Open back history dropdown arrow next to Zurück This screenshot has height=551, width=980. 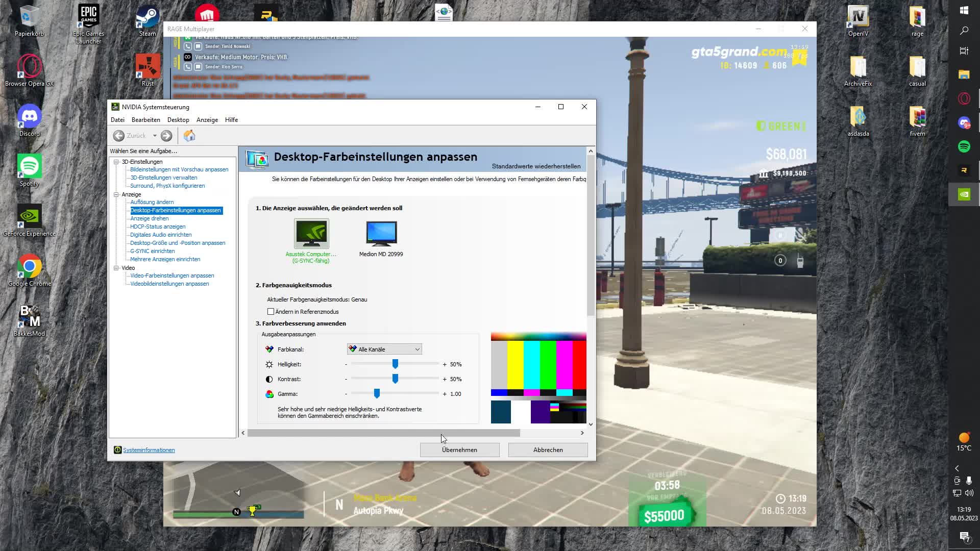[155, 136]
